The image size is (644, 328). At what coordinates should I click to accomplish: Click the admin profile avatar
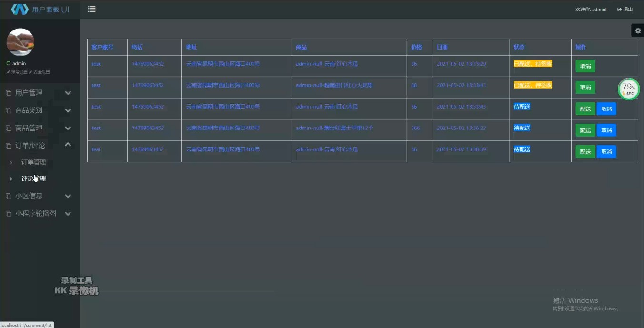coord(20,42)
